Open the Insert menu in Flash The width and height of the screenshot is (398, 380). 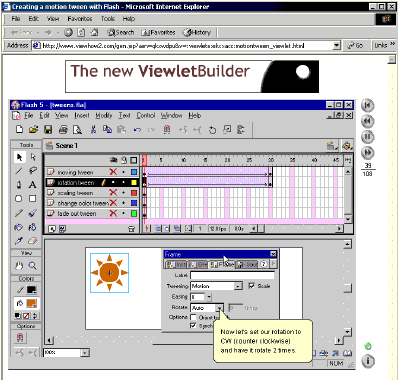click(x=82, y=115)
